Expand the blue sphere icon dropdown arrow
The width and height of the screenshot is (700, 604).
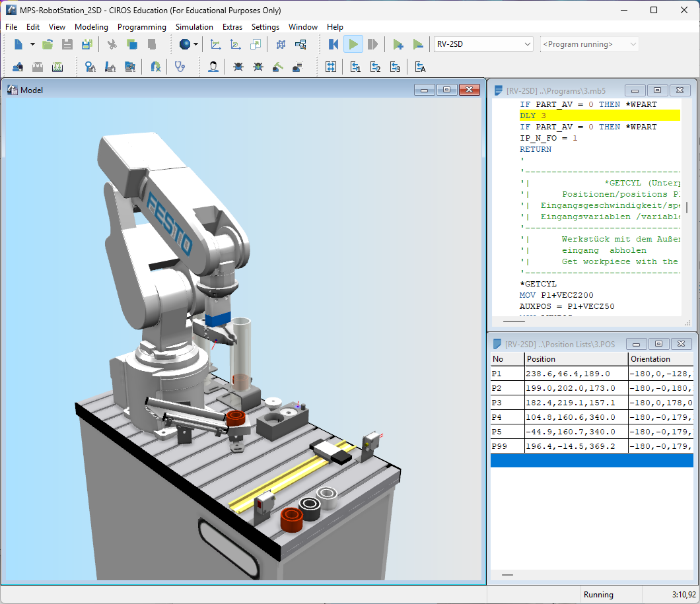(x=195, y=44)
